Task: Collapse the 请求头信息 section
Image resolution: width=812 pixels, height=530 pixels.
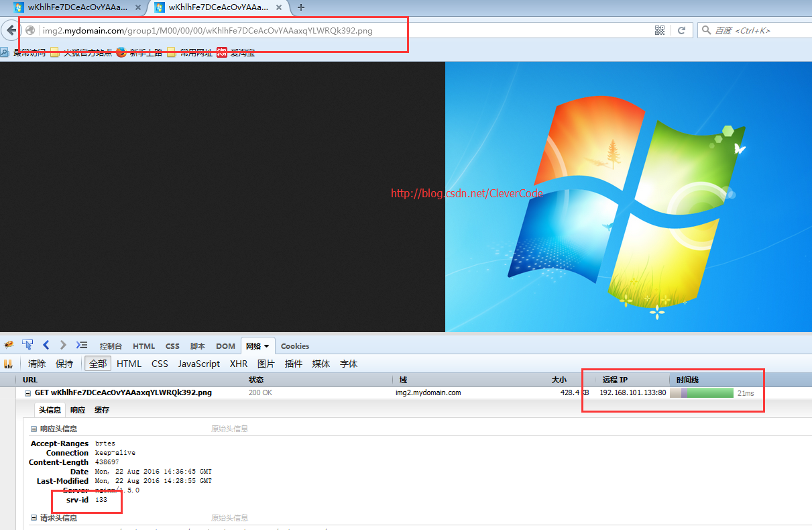Action: [x=34, y=518]
